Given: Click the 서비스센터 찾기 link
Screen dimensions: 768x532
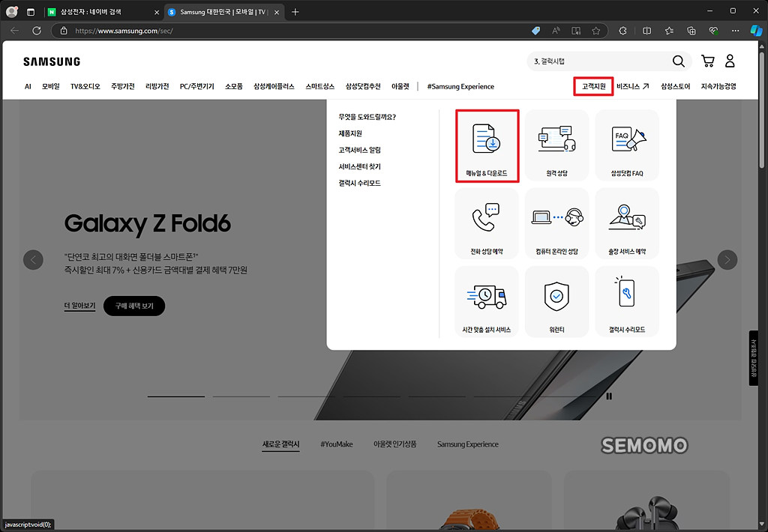Looking at the screenshot, I should (x=359, y=166).
